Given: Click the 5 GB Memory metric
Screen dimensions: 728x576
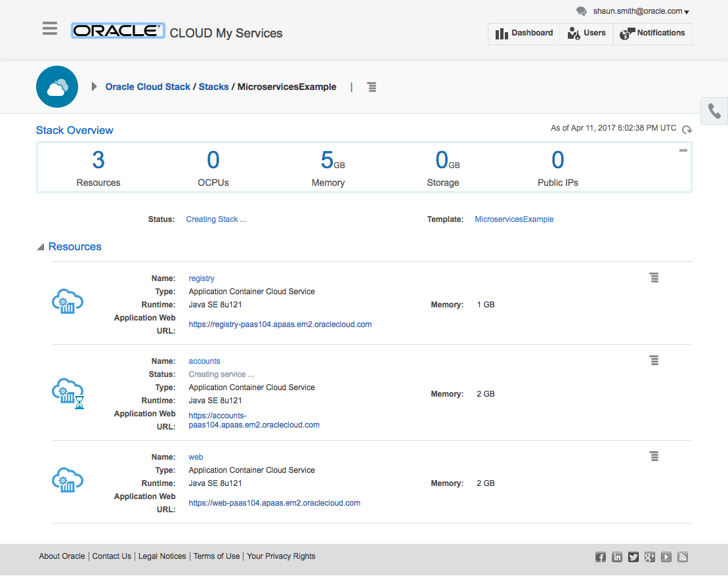Looking at the screenshot, I should (328, 167).
